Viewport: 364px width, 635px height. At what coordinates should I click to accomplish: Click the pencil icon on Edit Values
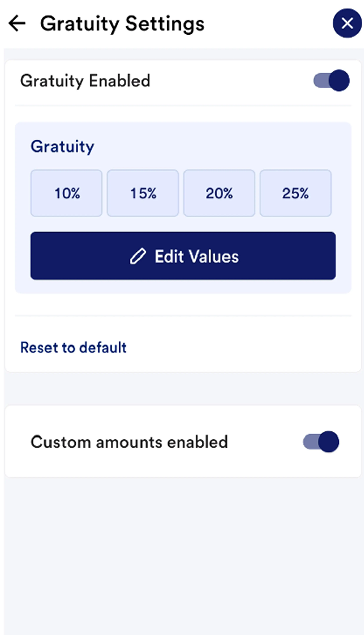coord(138,256)
